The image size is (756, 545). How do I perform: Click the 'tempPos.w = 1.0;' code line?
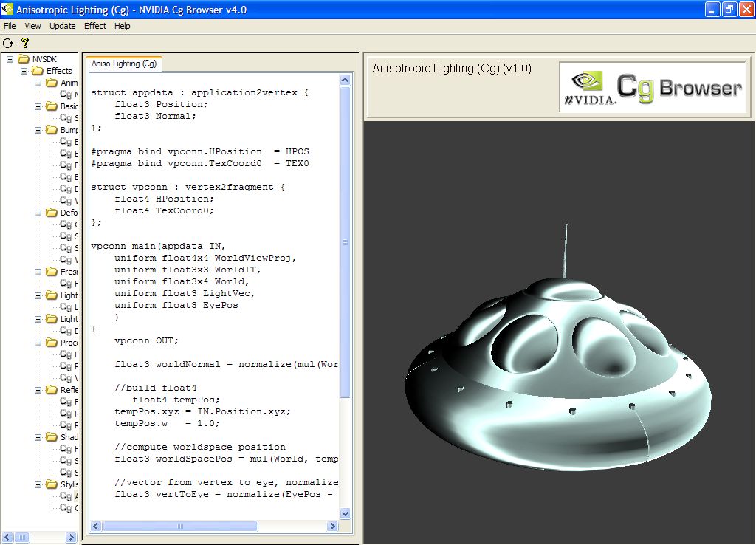click(x=167, y=423)
